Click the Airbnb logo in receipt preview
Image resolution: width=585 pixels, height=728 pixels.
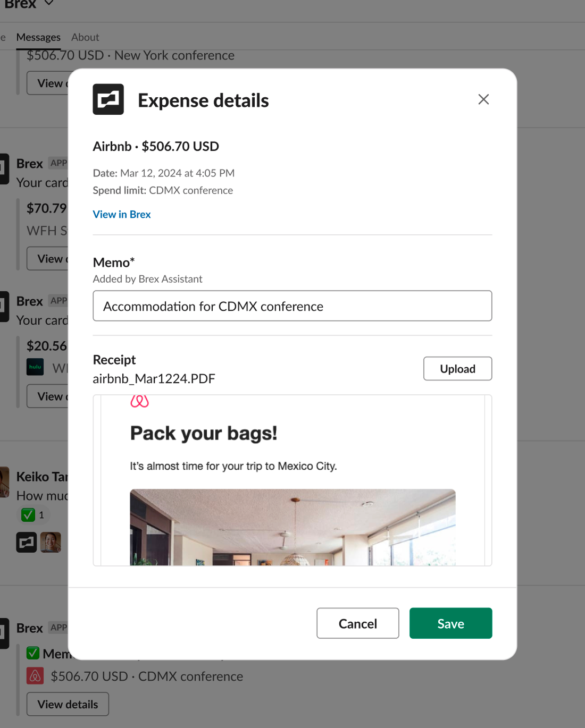pyautogui.click(x=139, y=401)
